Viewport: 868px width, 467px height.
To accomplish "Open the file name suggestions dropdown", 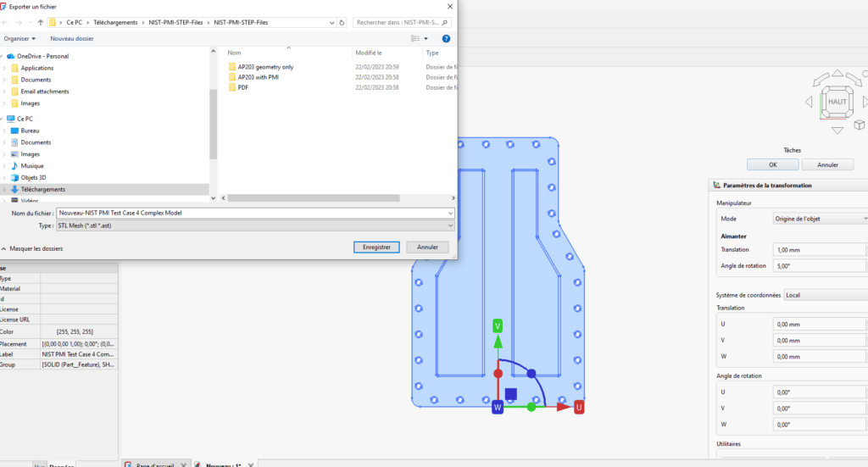I will pos(451,213).
